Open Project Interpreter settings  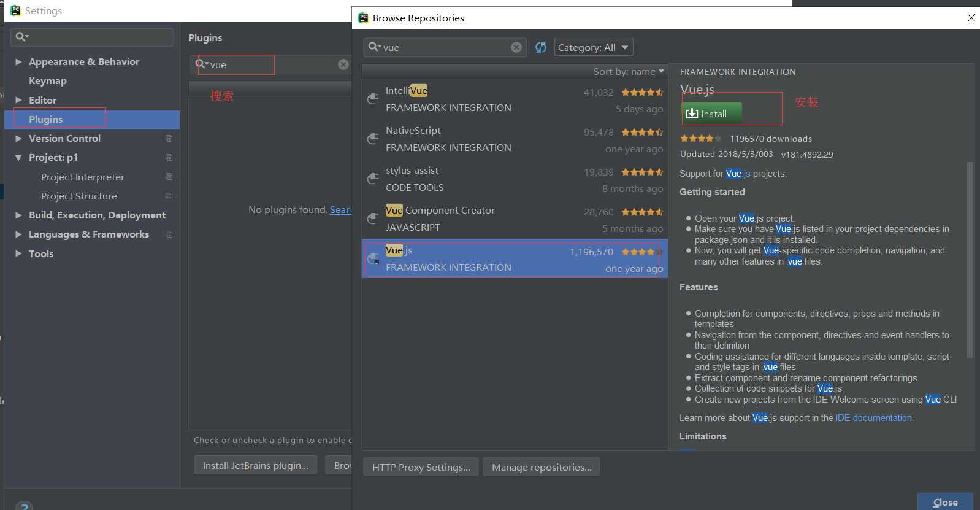[x=83, y=177]
